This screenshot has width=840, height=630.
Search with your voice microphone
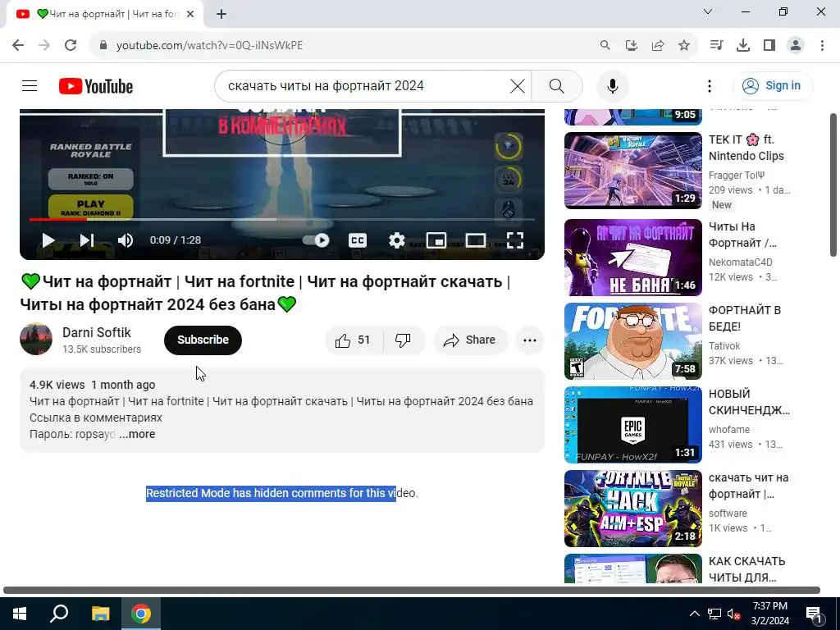click(612, 85)
